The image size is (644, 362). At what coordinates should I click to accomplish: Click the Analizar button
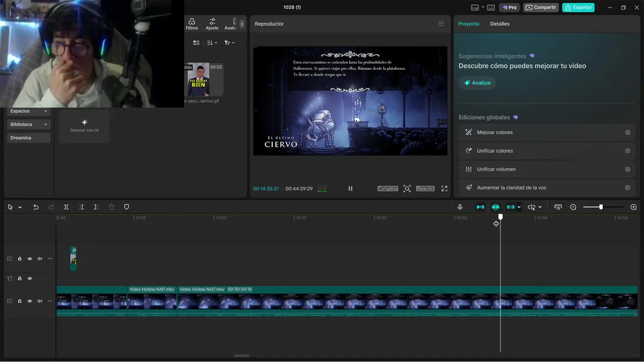pos(477,83)
